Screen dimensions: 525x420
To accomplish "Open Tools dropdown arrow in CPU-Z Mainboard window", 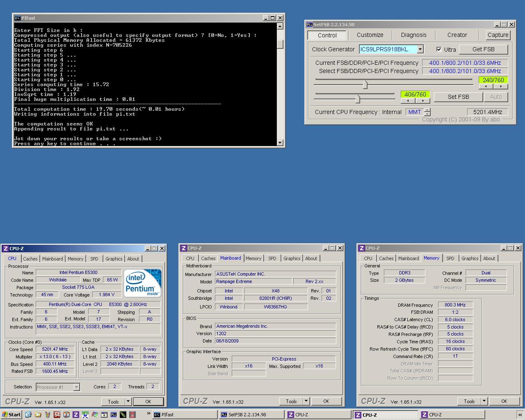I will pyautogui.click(x=306, y=401).
